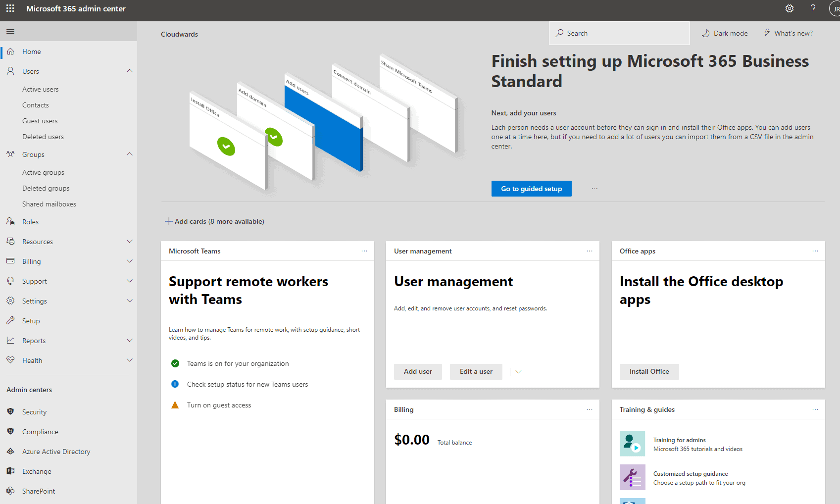Click the Exchange admin icon
The image size is (840, 504).
click(x=10, y=471)
